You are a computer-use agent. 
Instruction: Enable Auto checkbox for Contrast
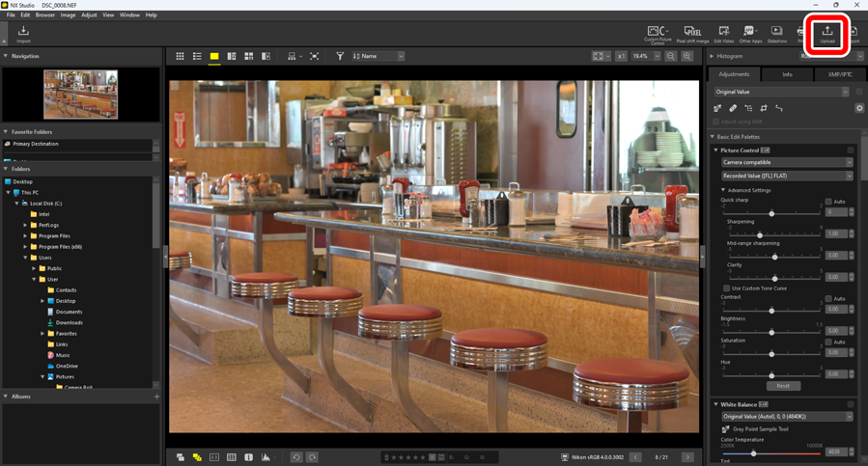point(828,299)
